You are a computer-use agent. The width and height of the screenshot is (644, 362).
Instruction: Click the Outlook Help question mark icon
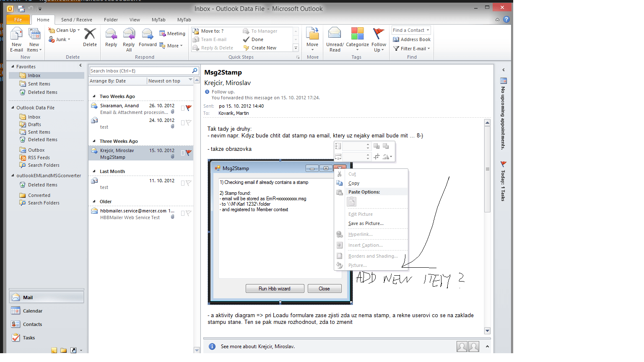[x=506, y=19]
